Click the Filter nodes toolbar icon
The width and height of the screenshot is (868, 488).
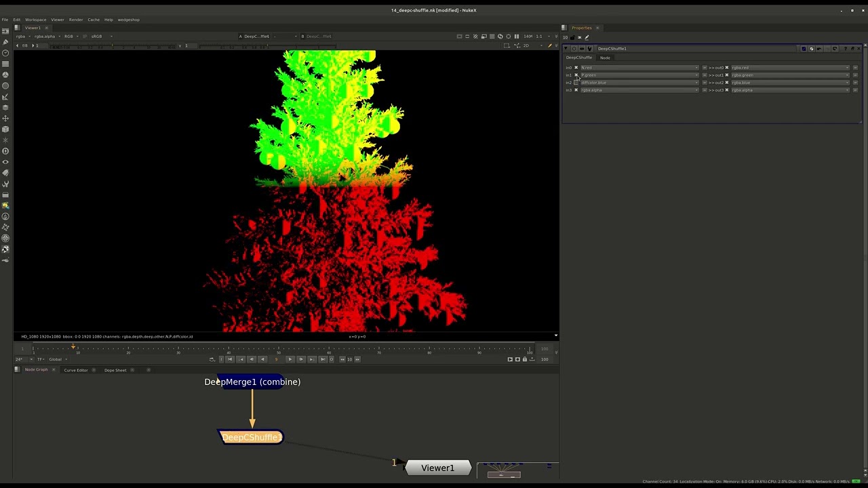click(x=5, y=85)
